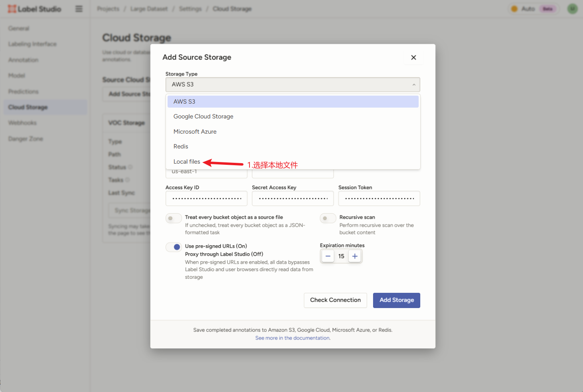
Task: Open Model settings section
Action: tap(45, 76)
